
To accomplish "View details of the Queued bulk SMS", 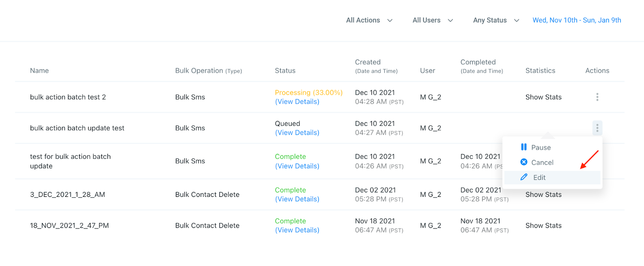I will [297, 133].
